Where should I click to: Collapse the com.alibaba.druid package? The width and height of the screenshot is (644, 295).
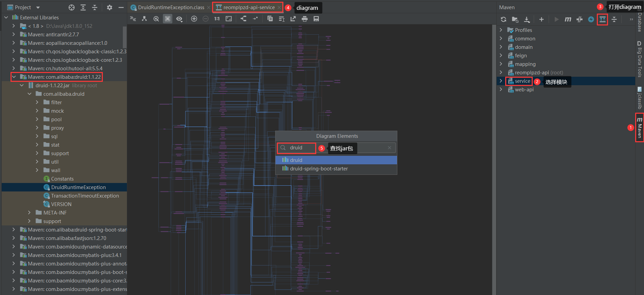(30, 94)
